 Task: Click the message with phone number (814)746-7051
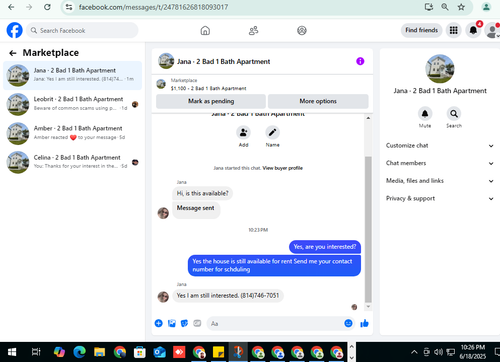(228, 296)
